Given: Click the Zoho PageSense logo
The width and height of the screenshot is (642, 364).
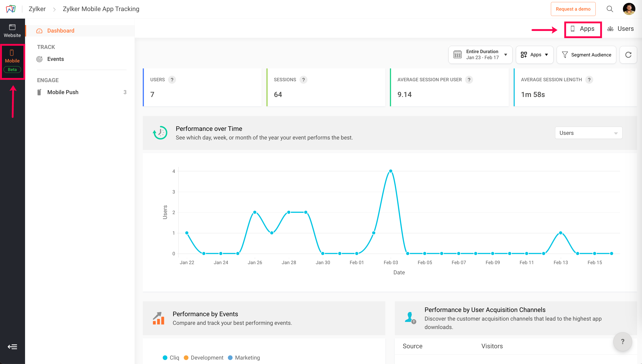Looking at the screenshot, I should (11, 9).
